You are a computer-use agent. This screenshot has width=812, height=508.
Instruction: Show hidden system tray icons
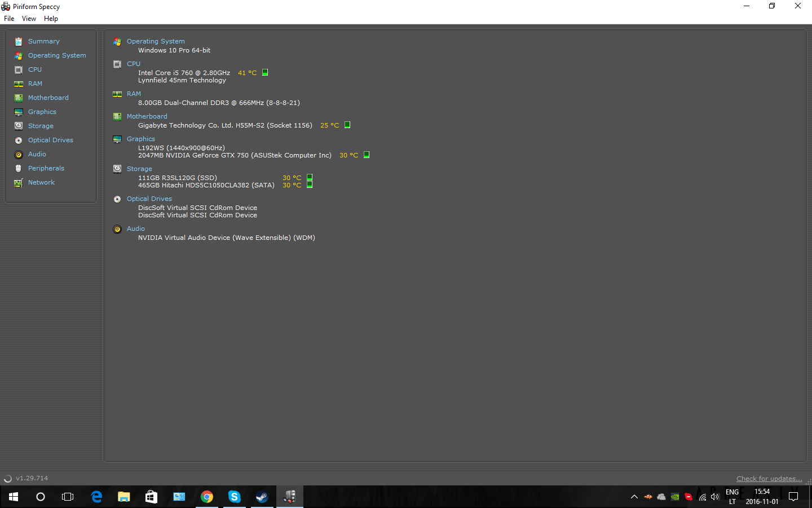click(x=634, y=497)
